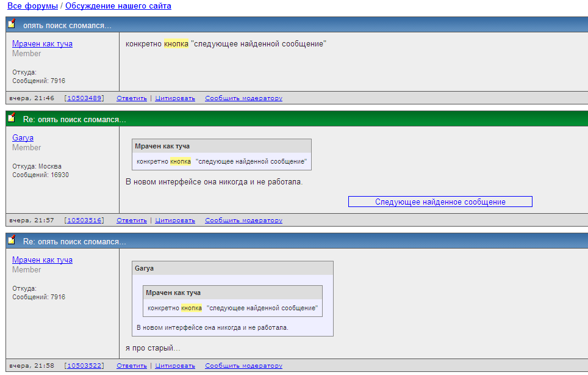The height and width of the screenshot is (375, 588).
Task: Open 'Обсуждение нашего сайта' breadcrumb link
Action: pos(118,6)
